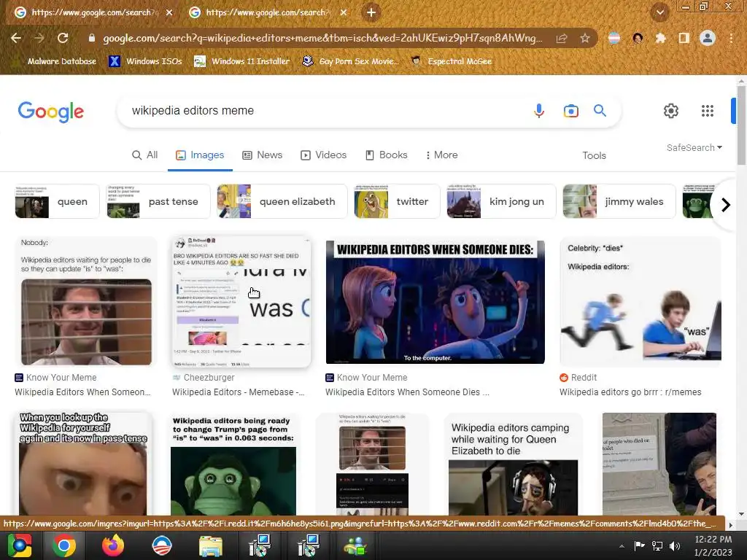Click the share page icon in address bar

pos(562,38)
